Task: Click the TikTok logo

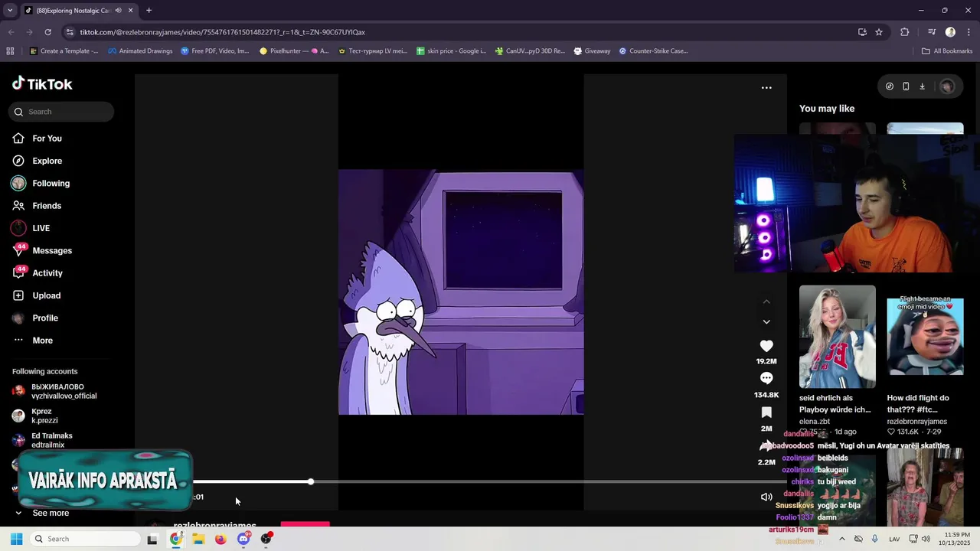Action: 42,83
